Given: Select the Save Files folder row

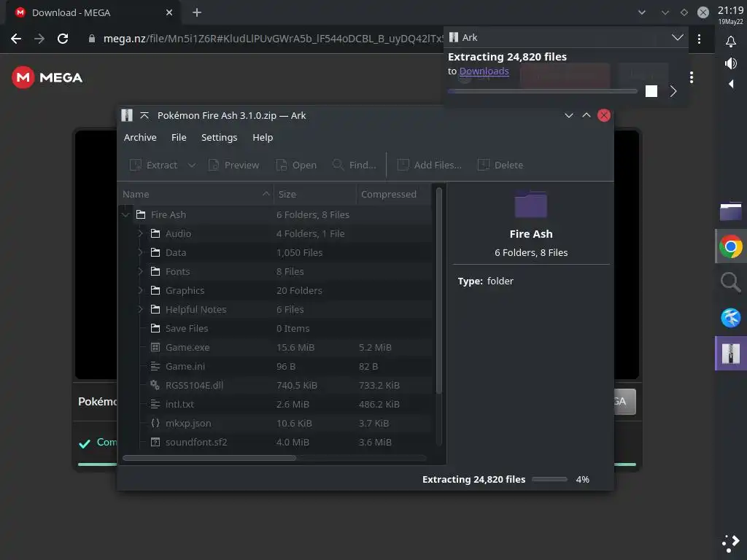Looking at the screenshot, I should 275,329.
